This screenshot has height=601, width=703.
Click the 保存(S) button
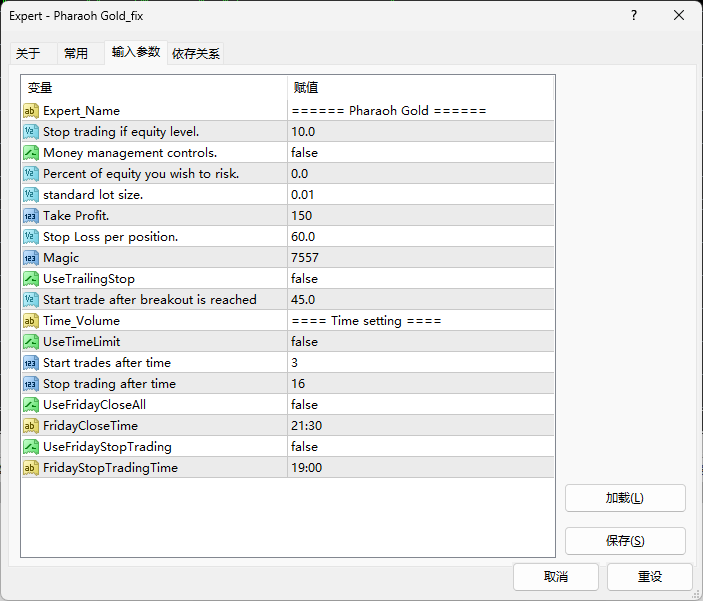625,541
